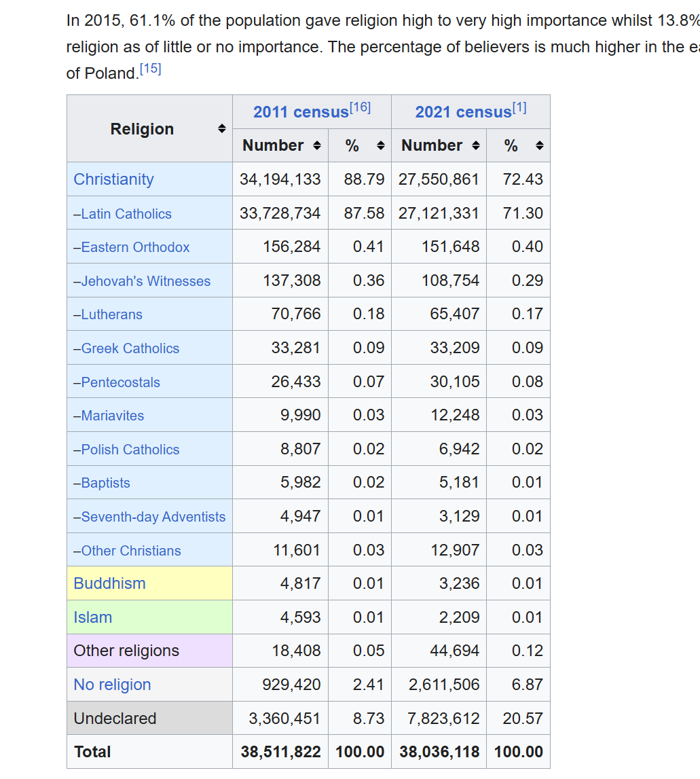Open citation reference 15
The image size is (700, 779).
(x=150, y=69)
